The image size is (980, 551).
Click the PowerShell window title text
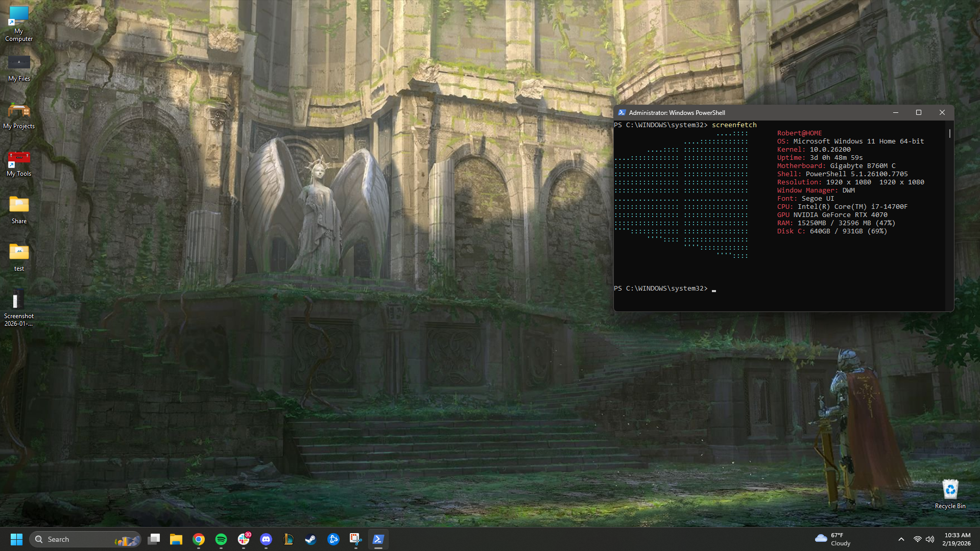[x=677, y=112]
